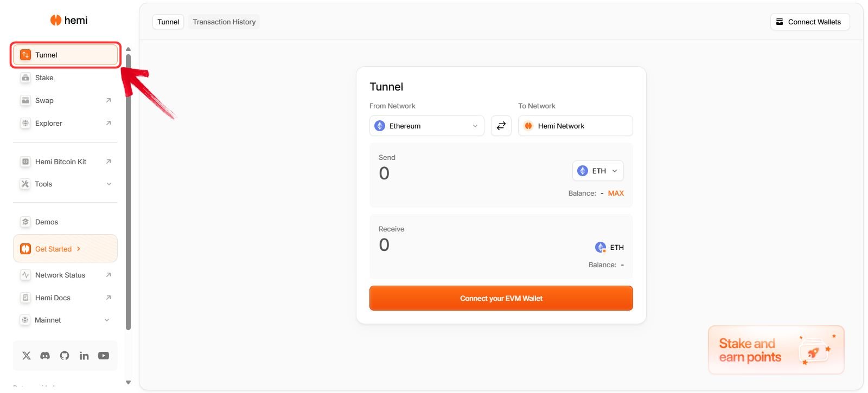The image size is (868, 393).
Task: Open Hemi Bitcoin Kit link
Action: [65, 162]
